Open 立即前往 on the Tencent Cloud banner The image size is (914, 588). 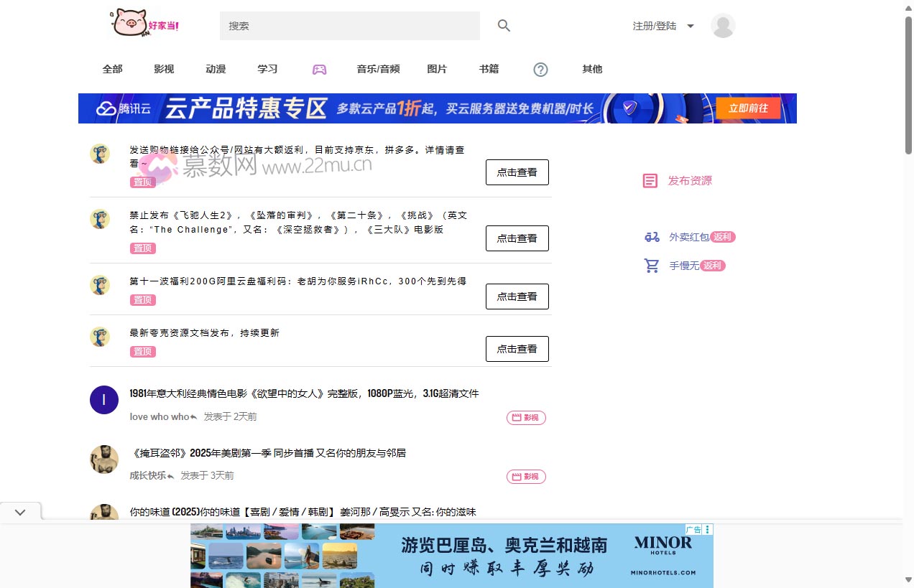[x=748, y=108]
